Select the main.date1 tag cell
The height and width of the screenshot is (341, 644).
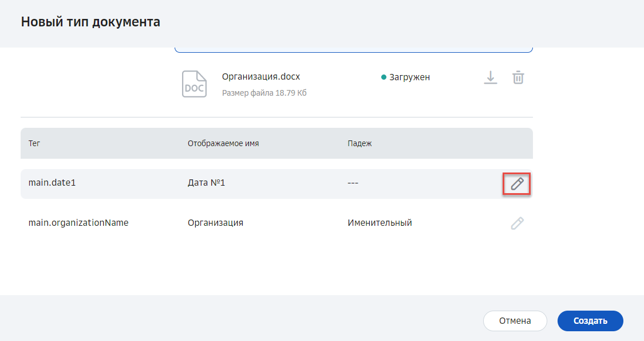52,183
